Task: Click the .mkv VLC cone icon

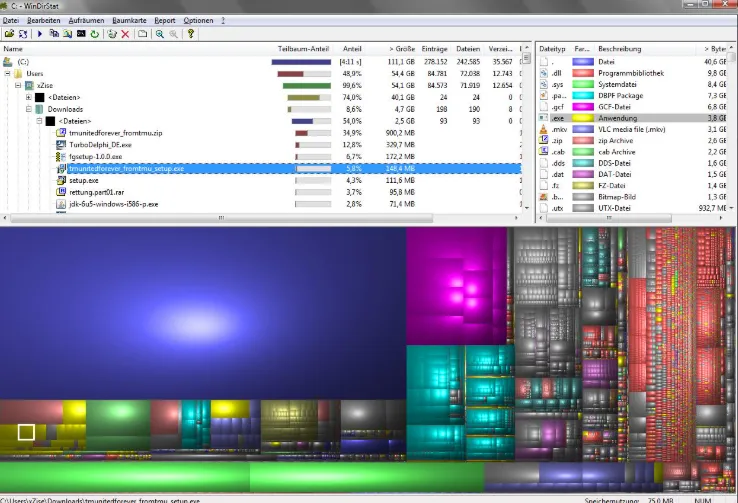Action: pyautogui.click(x=544, y=129)
